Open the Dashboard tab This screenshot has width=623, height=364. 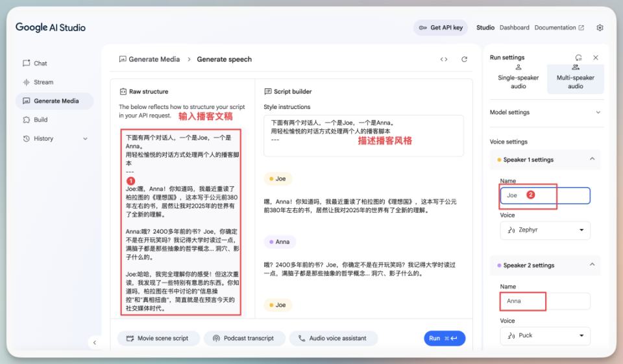pyautogui.click(x=514, y=28)
